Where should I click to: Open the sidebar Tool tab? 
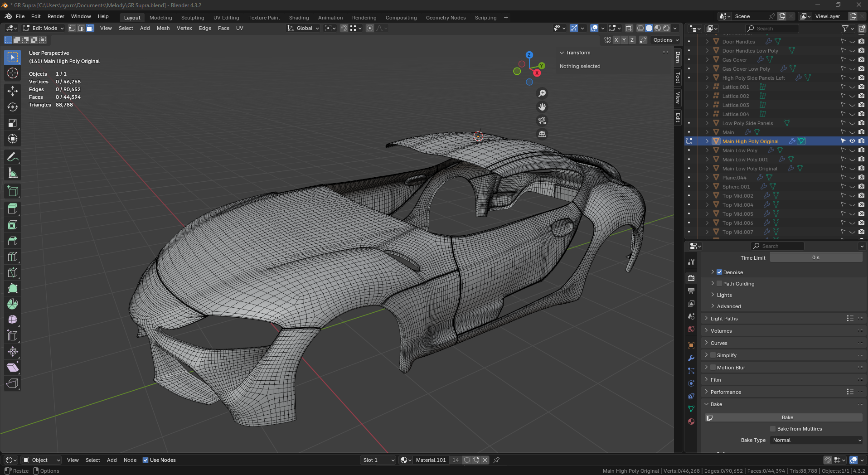tap(678, 78)
